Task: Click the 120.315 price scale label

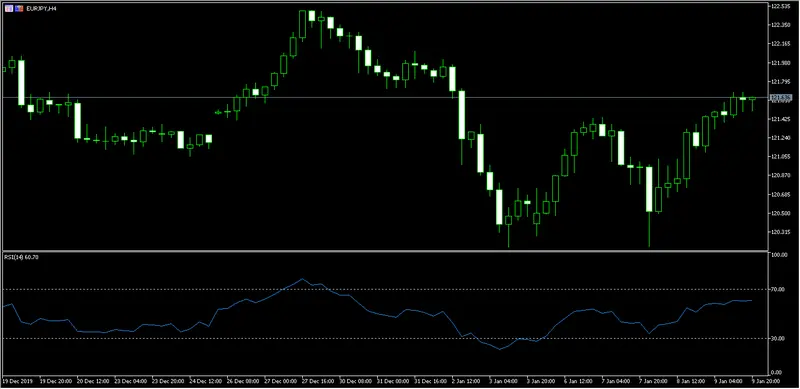Action: (782, 232)
